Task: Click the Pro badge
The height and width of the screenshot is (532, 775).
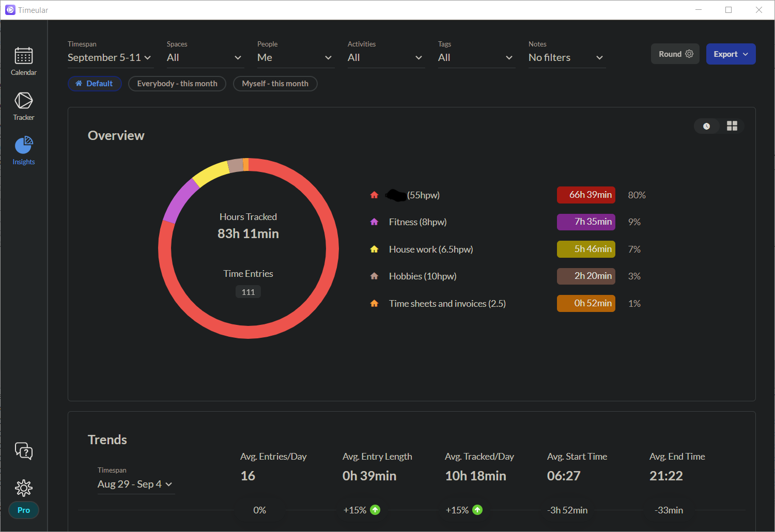Action: 24,510
